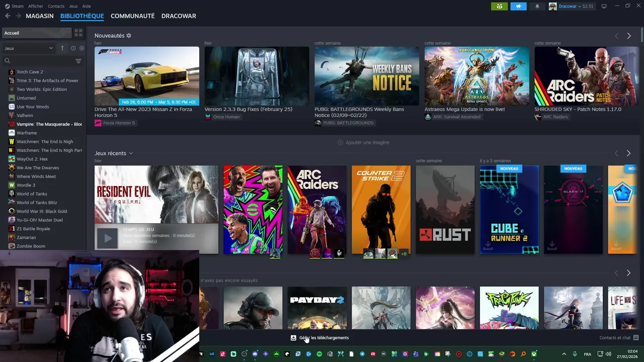
Task: Advance the untried games shelf right
Action: pos(628,273)
